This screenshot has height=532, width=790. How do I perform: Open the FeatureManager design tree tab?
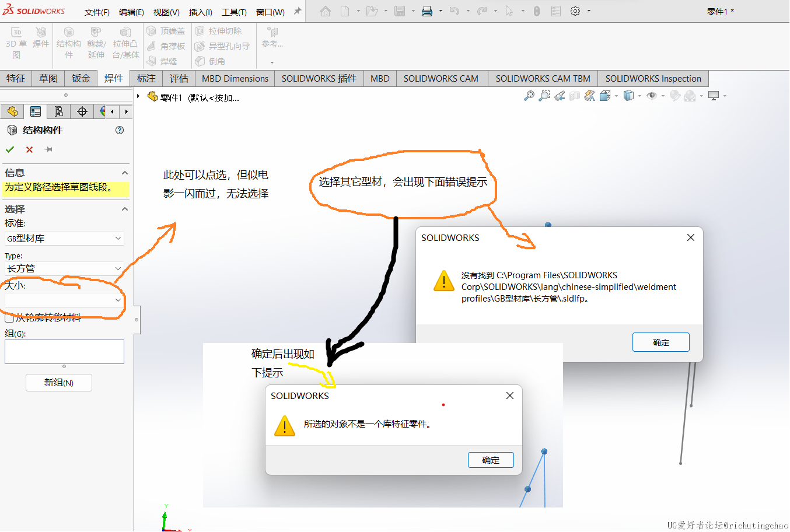(12, 111)
